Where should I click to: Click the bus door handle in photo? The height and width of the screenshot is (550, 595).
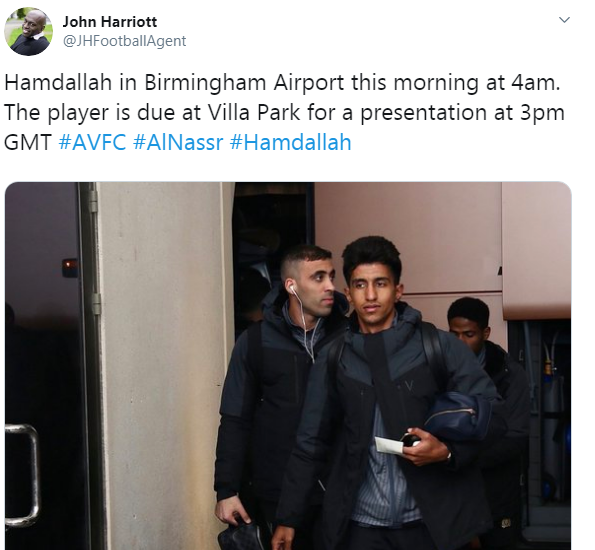(x=23, y=475)
